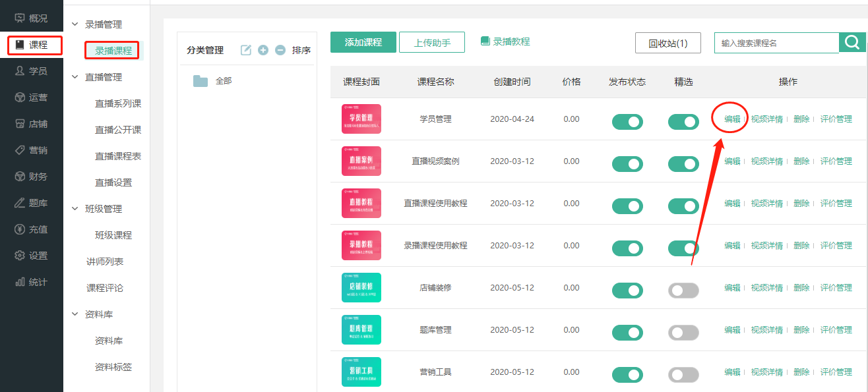
Task: Click 视频详情 link for 题库管理
Action: tap(767, 330)
